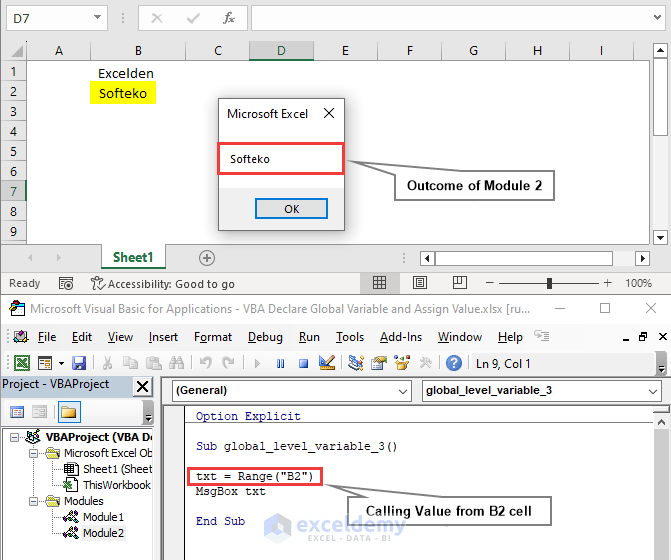
Task: Select Module2 in the project tree
Action: [103, 533]
